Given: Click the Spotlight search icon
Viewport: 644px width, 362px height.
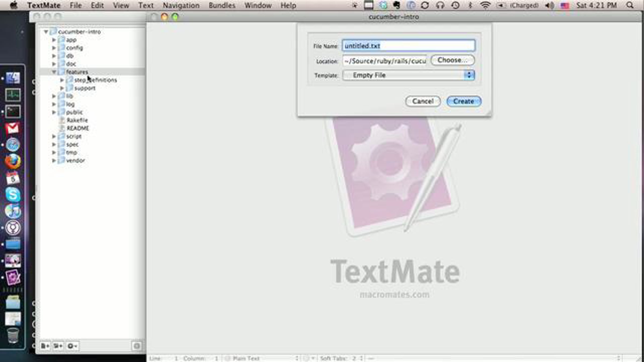Looking at the screenshot, I should pos(630,5).
